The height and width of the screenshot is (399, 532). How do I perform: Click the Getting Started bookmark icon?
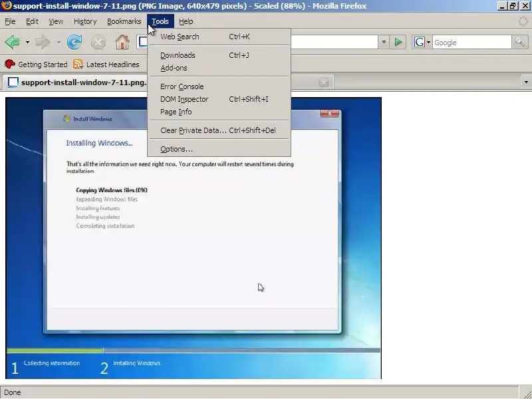[10, 64]
